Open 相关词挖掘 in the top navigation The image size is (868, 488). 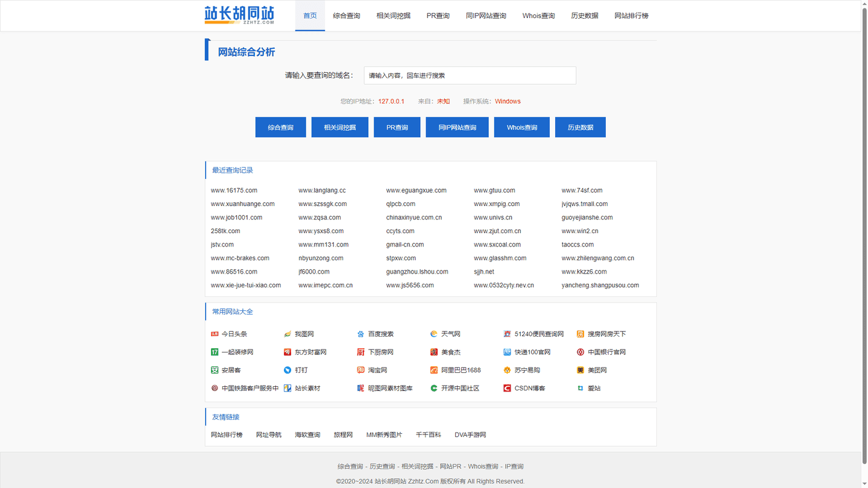393,16
